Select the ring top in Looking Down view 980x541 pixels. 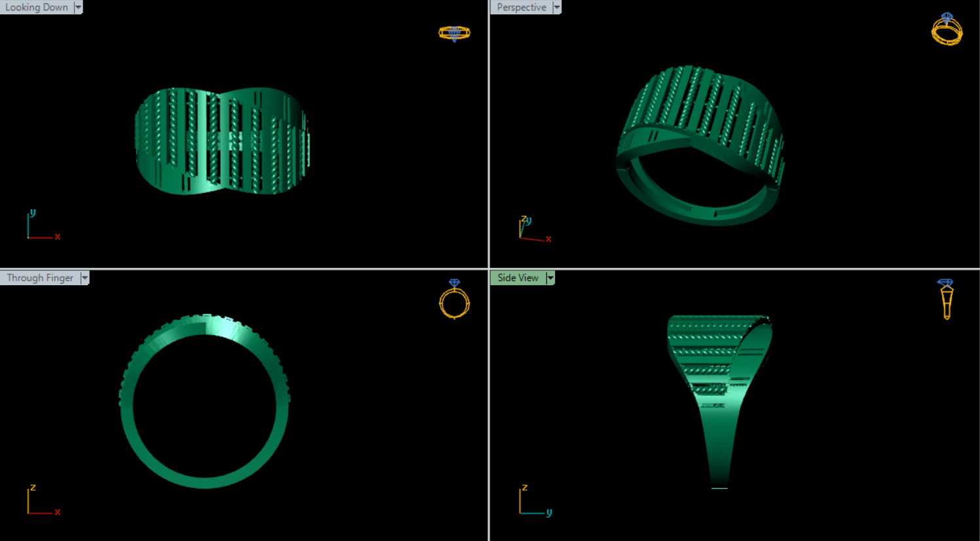click(x=223, y=141)
